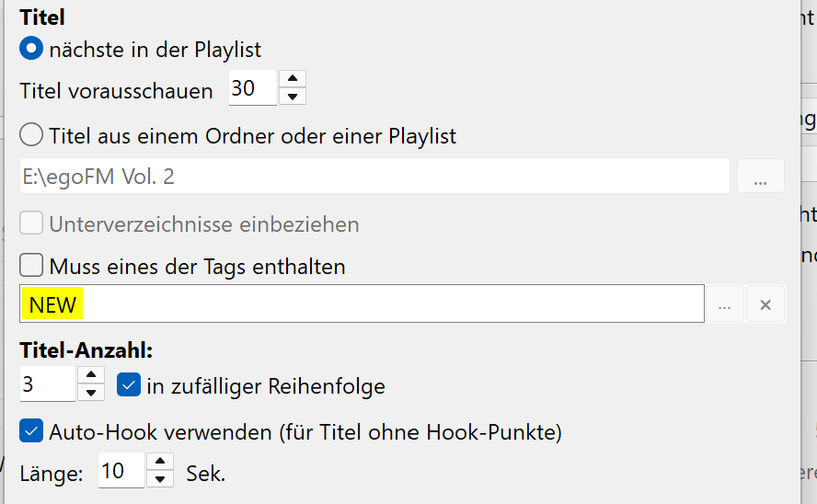Disable 'in zufälliger Reihenfolge' checkbox

129,385
